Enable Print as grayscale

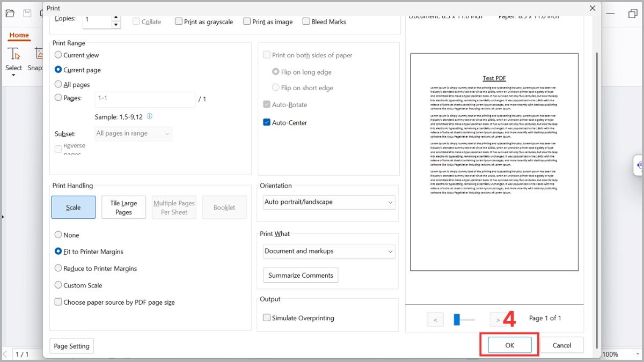pyautogui.click(x=179, y=21)
